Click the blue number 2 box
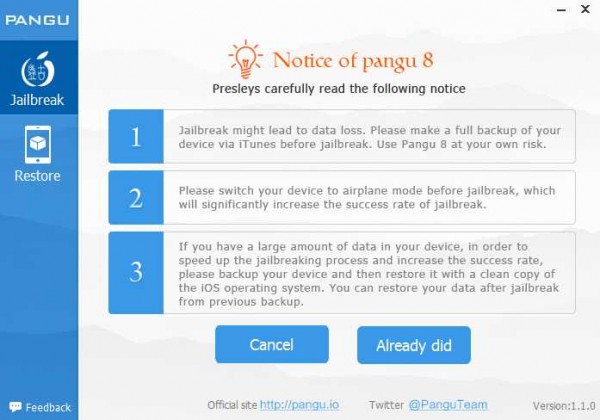 click(x=136, y=197)
